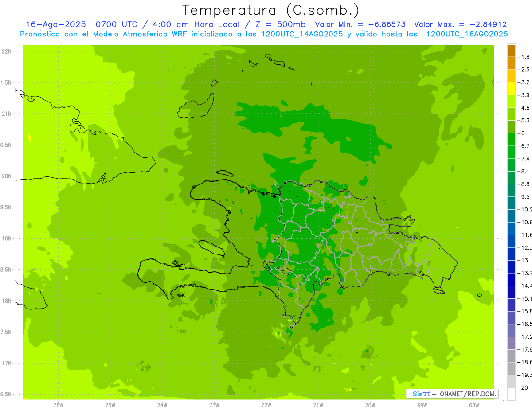
Task: Click the '0.5N' latitude axis label
Action: pyautogui.click(x=7, y=145)
